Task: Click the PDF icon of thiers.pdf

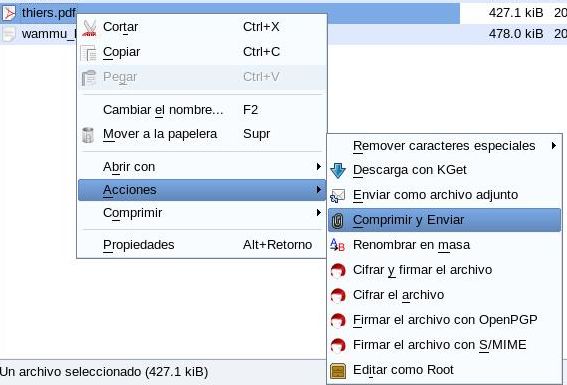Action: click(9, 13)
